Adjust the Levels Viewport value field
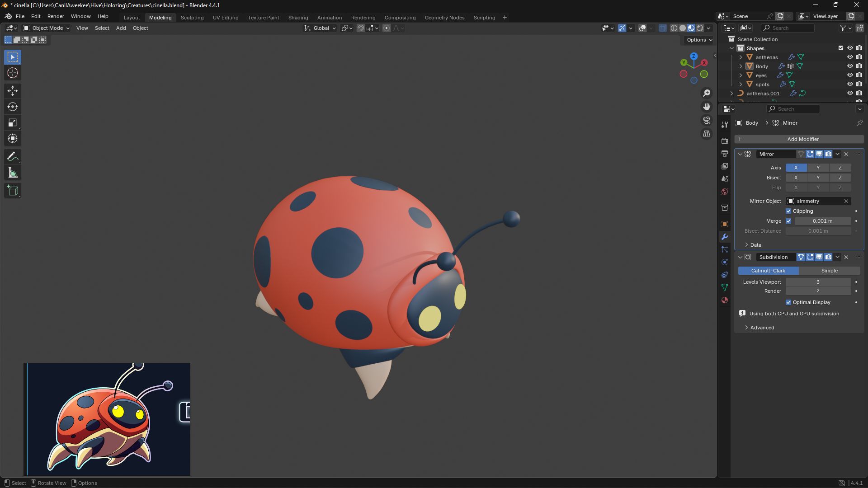 click(818, 282)
